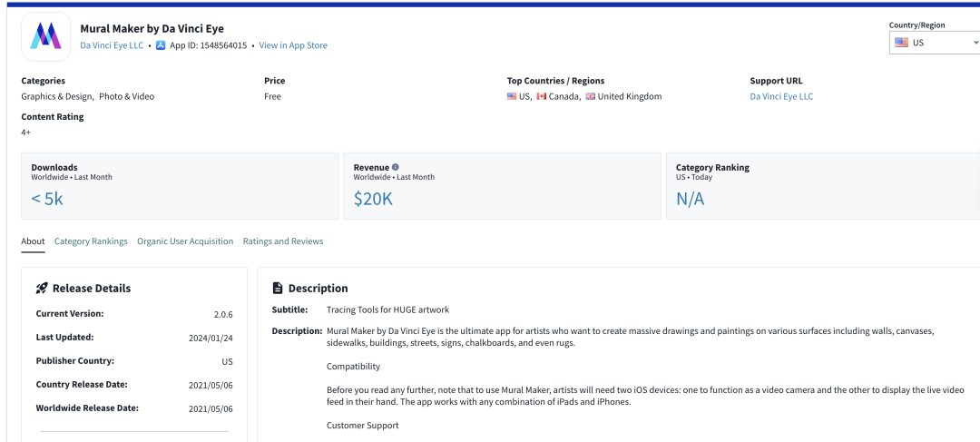980x442 pixels.
Task: Click the Compatibility heading in description
Action: (353, 367)
